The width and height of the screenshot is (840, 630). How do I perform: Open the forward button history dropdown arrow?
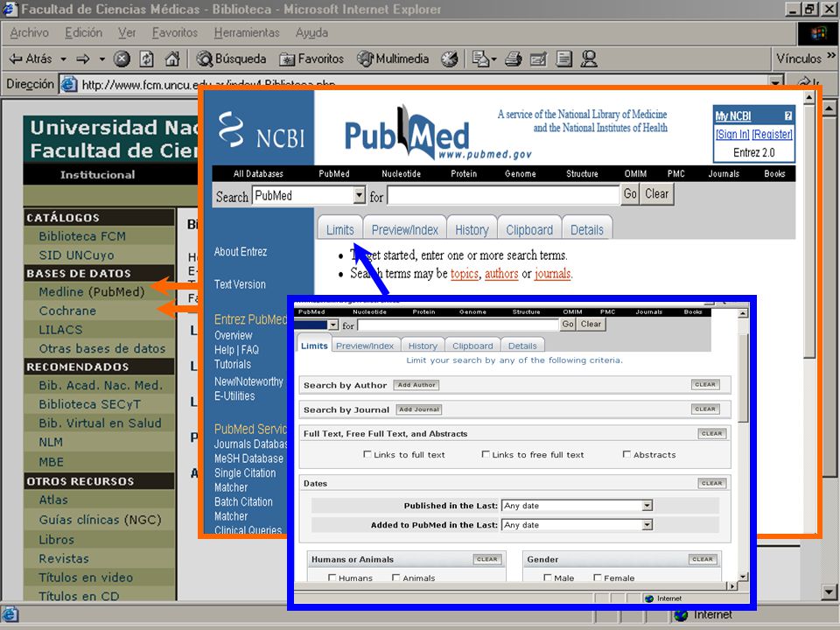(101, 59)
